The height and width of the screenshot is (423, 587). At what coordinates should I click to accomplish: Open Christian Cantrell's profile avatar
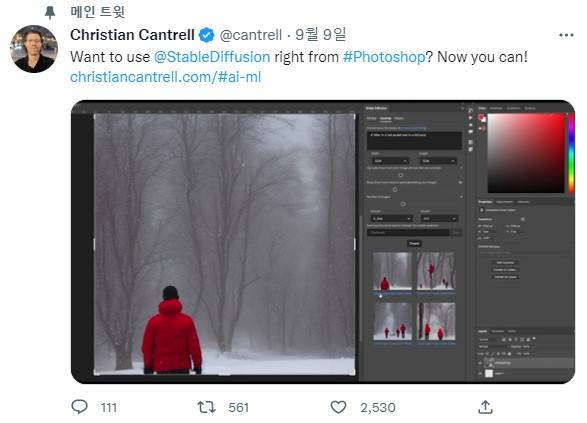point(34,49)
